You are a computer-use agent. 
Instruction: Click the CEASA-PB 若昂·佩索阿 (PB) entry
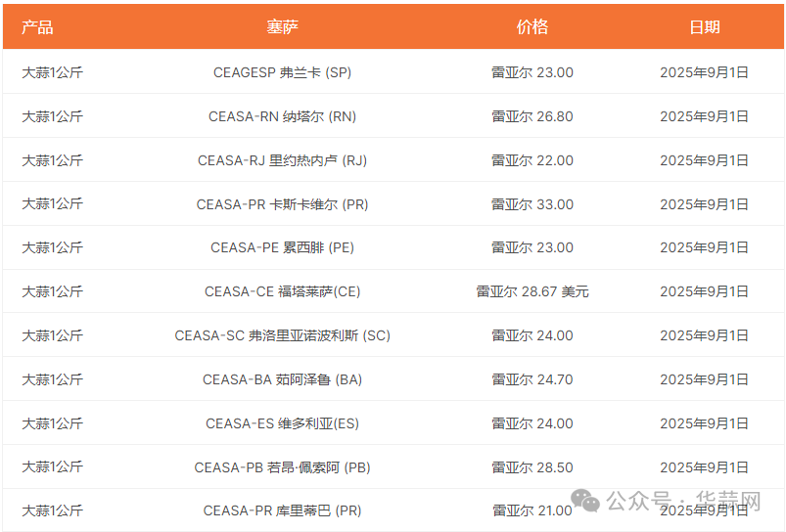(x=282, y=467)
